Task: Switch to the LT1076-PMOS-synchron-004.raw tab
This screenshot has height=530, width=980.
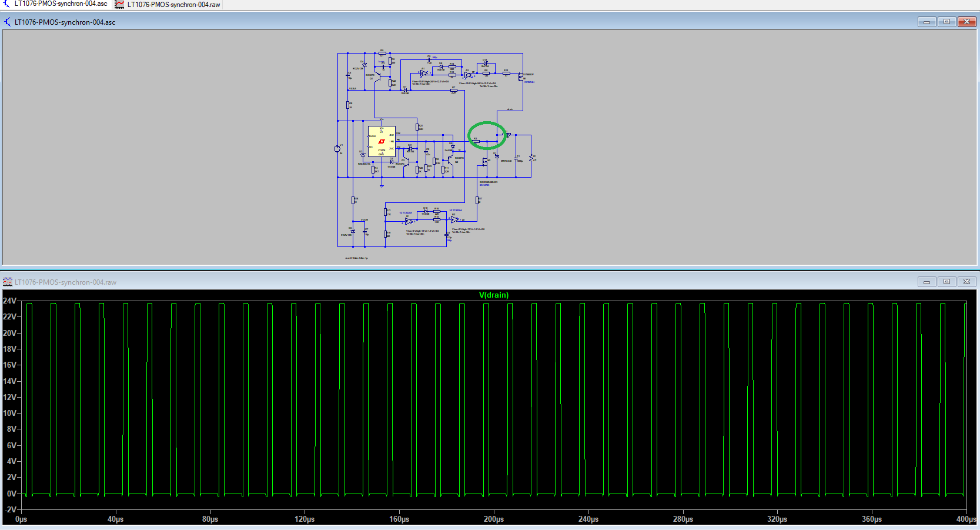Action: click(168, 4)
